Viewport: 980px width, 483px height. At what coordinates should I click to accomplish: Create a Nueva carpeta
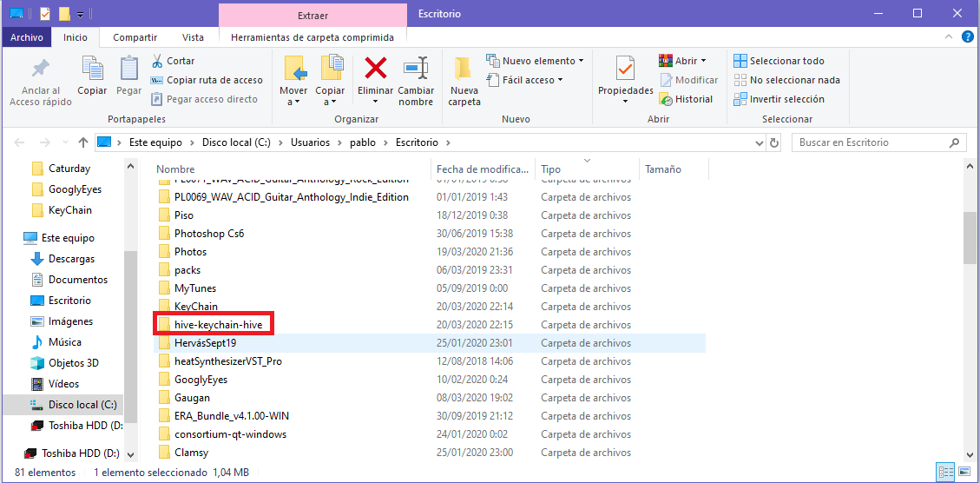click(x=464, y=82)
